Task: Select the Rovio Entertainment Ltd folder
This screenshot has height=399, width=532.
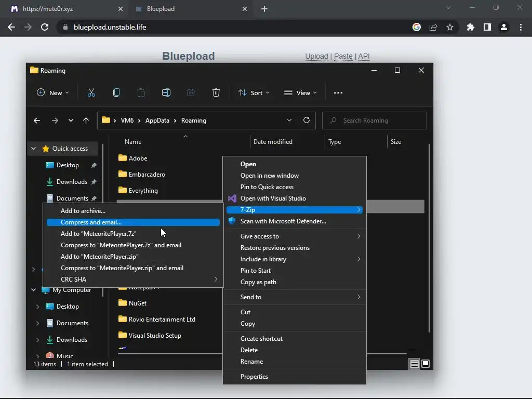Action: [x=162, y=320]
